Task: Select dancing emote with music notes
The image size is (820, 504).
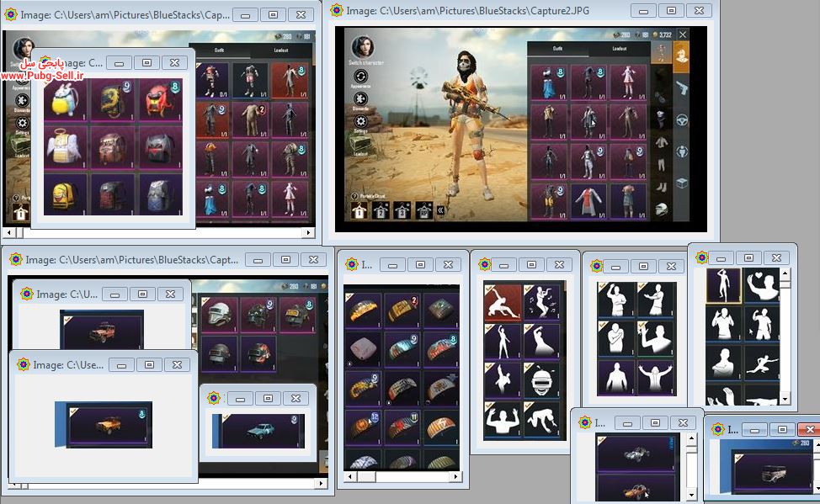Action: pos(544,302)
